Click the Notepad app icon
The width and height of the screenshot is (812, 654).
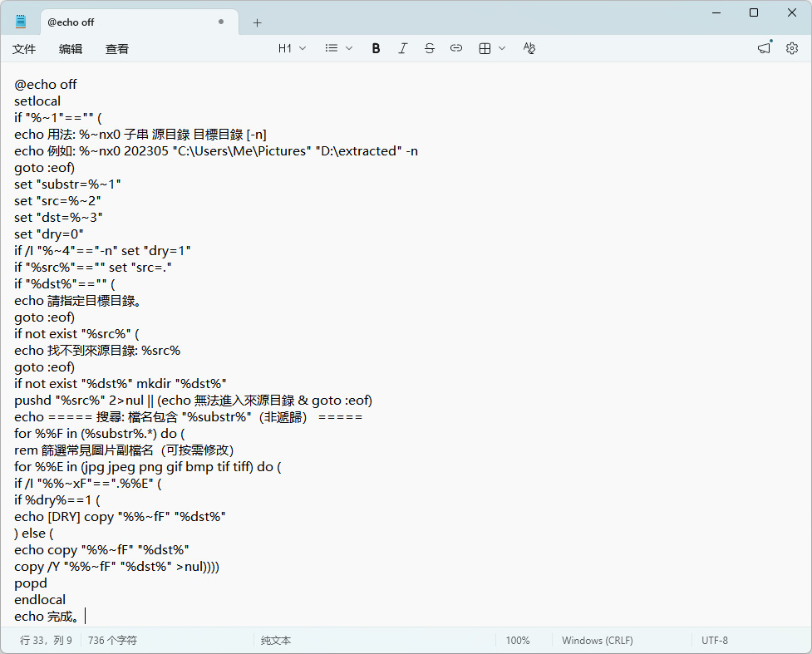click(21, 22)
